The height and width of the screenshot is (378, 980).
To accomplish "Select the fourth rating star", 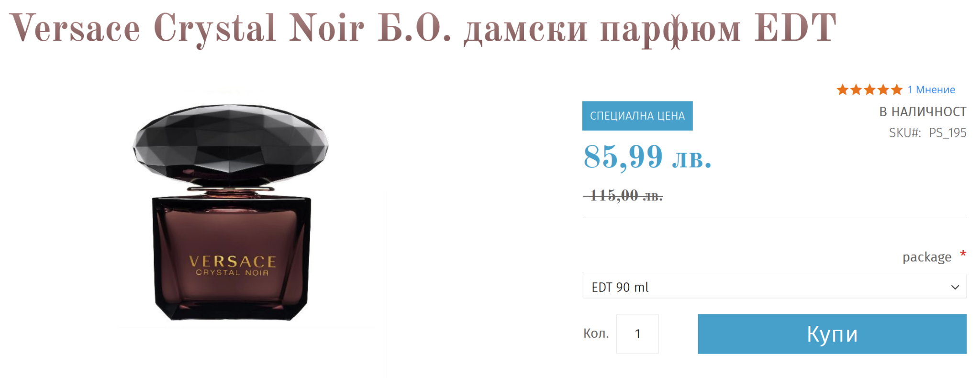I will click(x=883, y=89).
